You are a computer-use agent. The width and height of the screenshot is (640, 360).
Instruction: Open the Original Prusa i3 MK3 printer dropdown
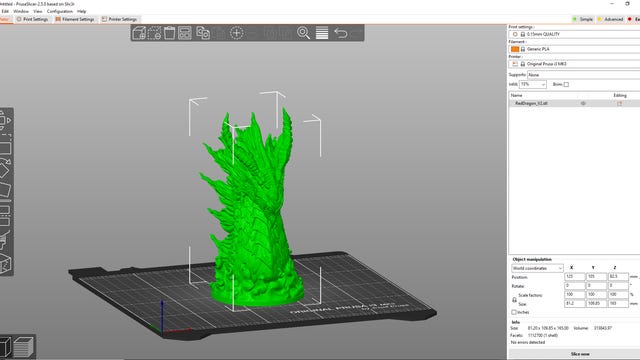575,64
